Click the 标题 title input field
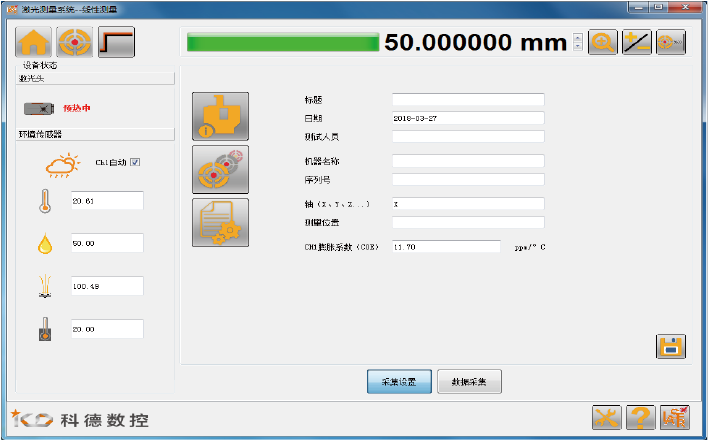Viewport: 708px width, 440px height. (468, 100)
